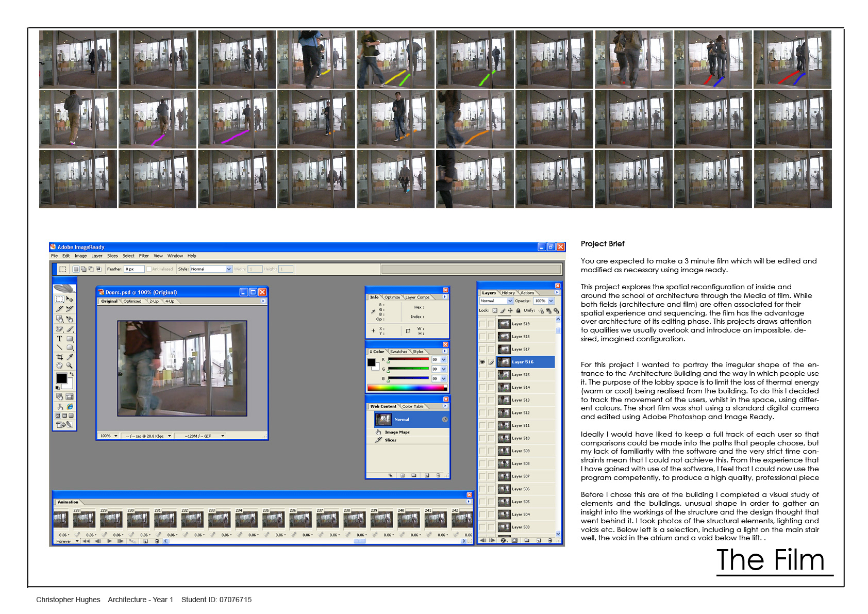The image size is (868, 614).
Task: Click Edit in Photoshop jump icon
Action: point(65,425)
